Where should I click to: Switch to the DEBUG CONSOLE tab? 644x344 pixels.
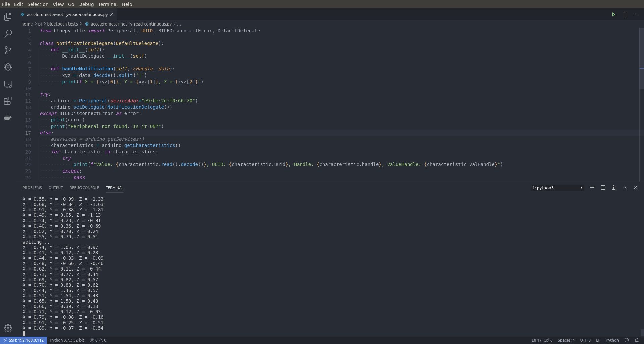coord(84,188)
